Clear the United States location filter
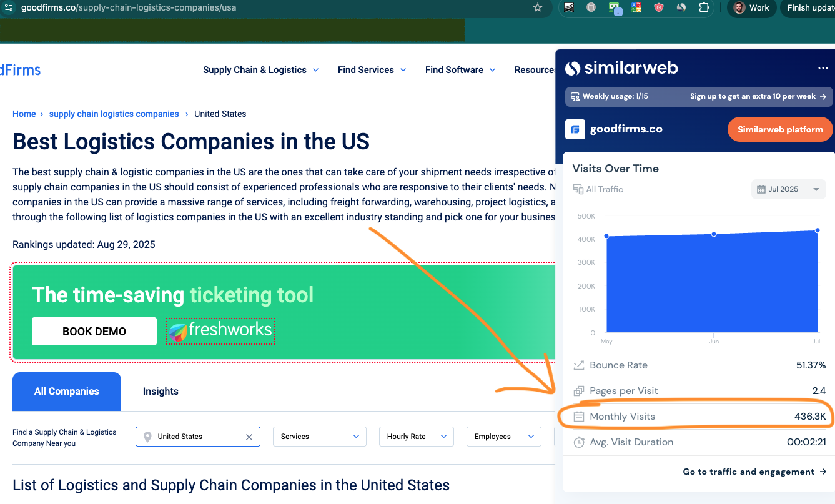 249,437
